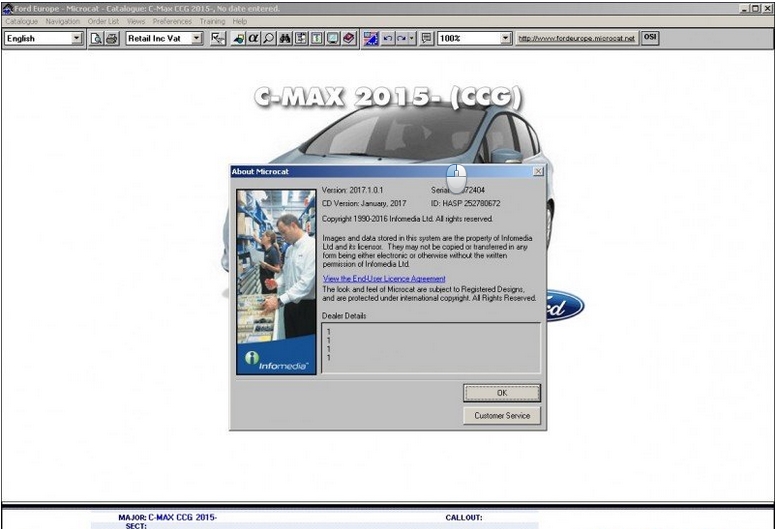Click the Customer Service button
The image size is (777, 529).
tap(502, 416)
